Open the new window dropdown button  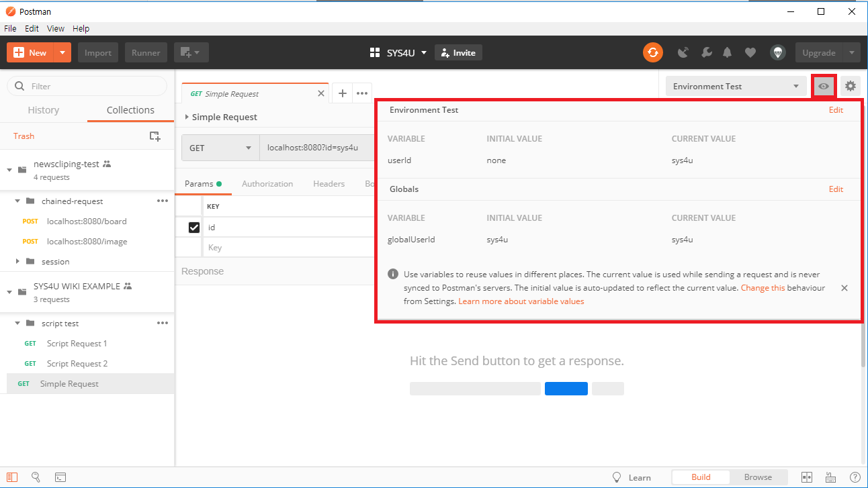click(x=191, y=52)
